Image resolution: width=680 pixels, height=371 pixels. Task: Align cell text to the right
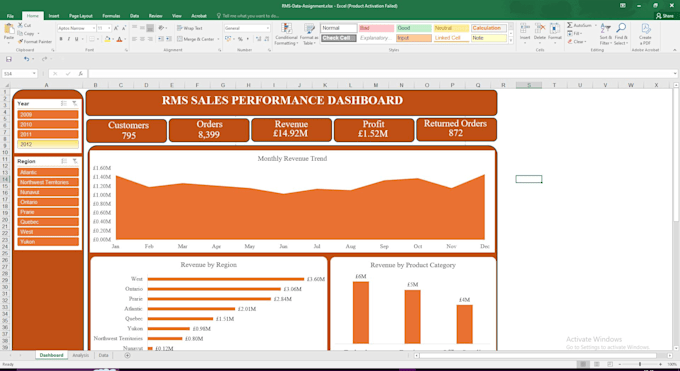150,39
